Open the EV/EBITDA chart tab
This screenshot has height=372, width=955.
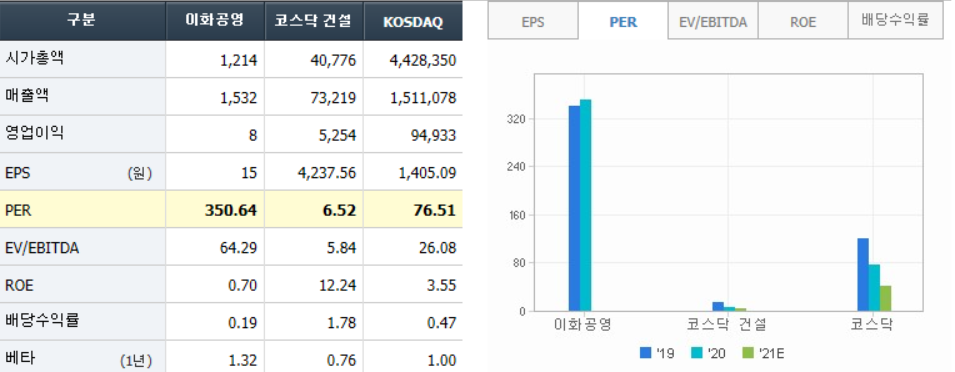pyautogui.click(x=713, y=23)
